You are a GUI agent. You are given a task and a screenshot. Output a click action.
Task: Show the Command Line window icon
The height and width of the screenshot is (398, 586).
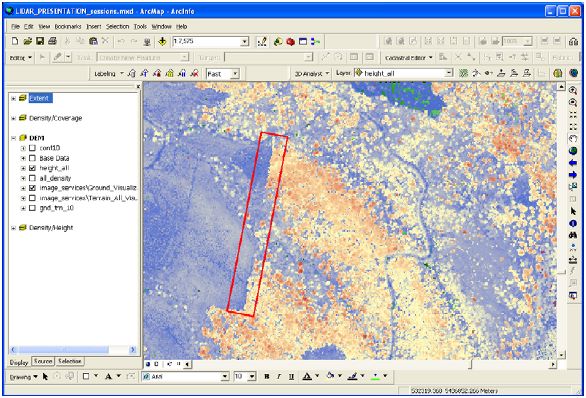[303, 41]
